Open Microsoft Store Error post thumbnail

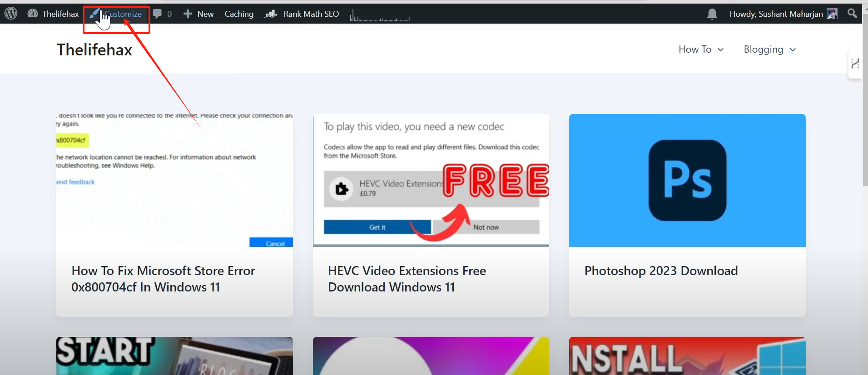click(174, 180)
